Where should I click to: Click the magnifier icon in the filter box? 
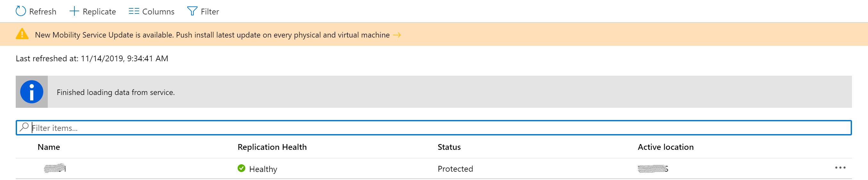point(24,127)
